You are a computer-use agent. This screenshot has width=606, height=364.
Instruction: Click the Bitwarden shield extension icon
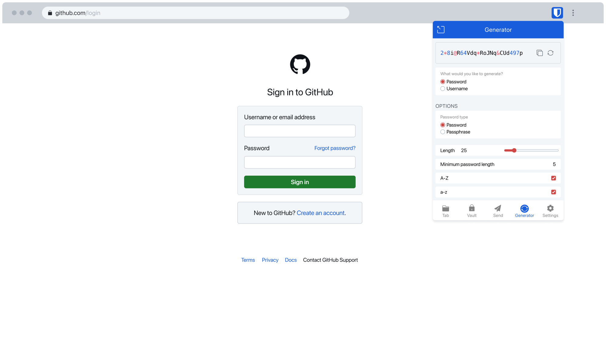[557, 13]
